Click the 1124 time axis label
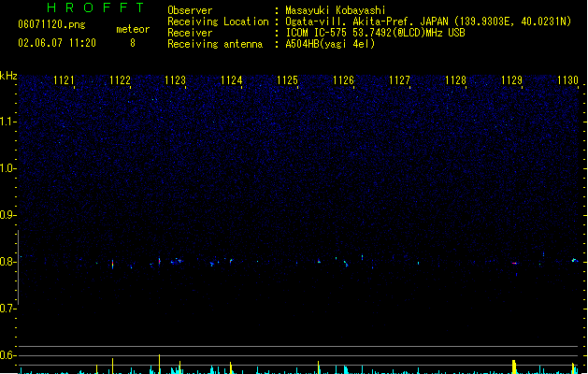The width and height of the screenshot is (588, 374). pyautogui.click(x=232, y=80)
